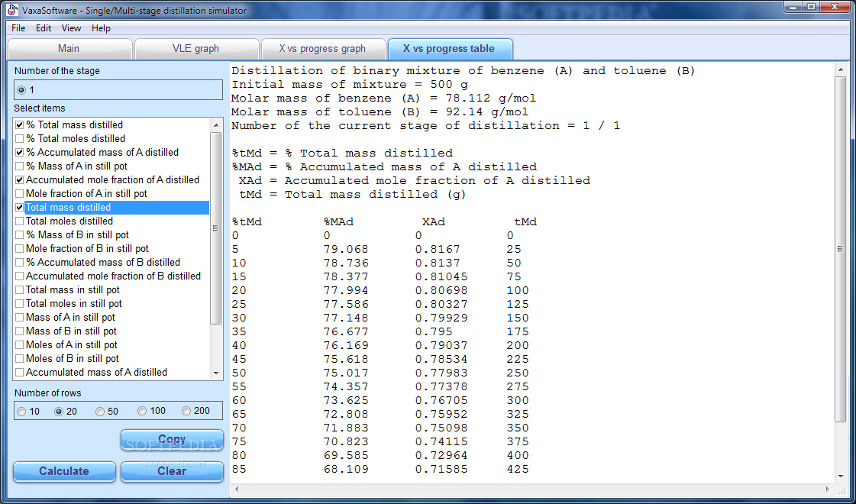
Task: Uncheck Accumulated mole fraction of A distilled
Action: [20, 179]
